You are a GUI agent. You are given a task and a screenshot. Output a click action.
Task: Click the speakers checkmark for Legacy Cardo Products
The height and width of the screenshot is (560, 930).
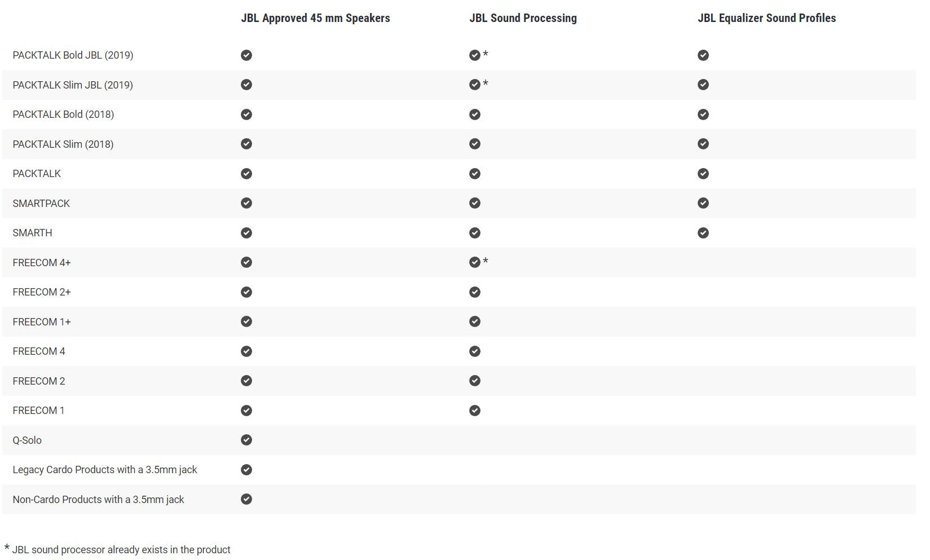pyautogui.click(x=246, y=470)
